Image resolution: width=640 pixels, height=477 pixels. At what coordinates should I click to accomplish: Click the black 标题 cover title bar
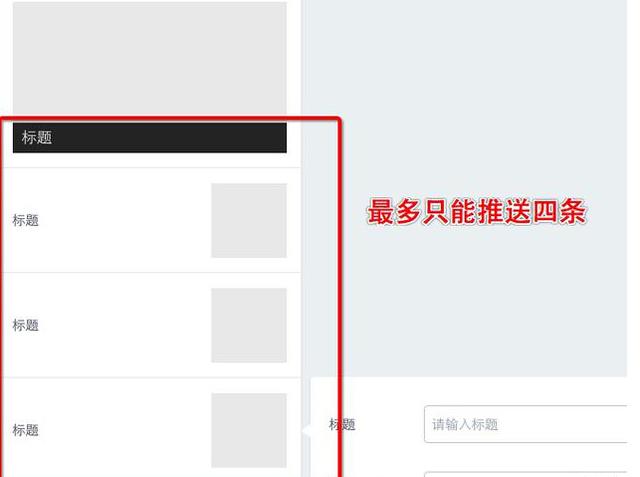pyautogui.click(x=149, y=138)
